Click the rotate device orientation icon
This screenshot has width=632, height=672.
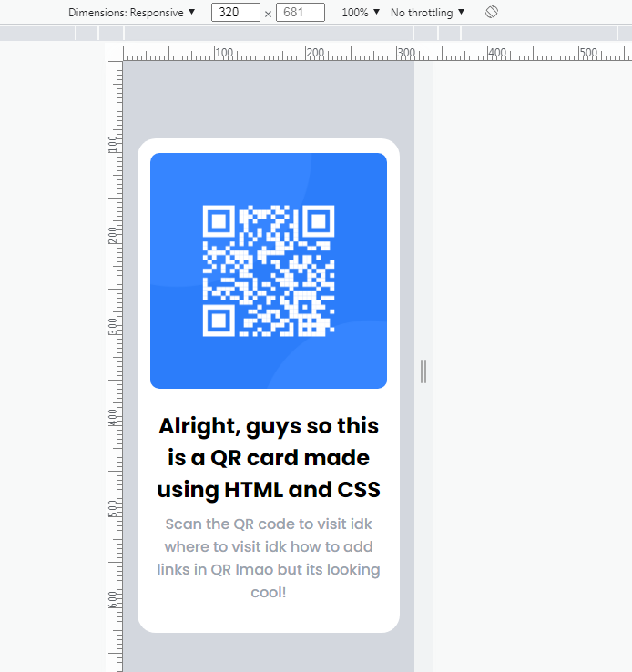click(x=492, y=12)
